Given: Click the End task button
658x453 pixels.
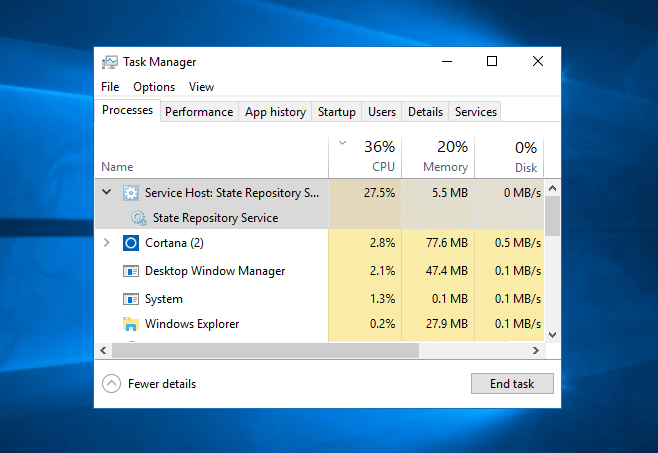Looking at the screenshot, I should click(512, 383).
